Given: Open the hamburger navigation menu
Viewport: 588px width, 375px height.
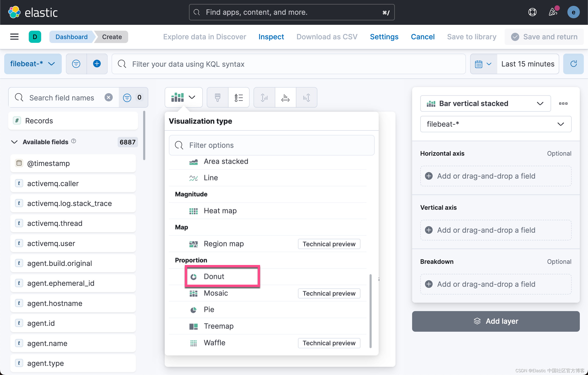Looking at the screenshot, I should click(x=14, y=37).
